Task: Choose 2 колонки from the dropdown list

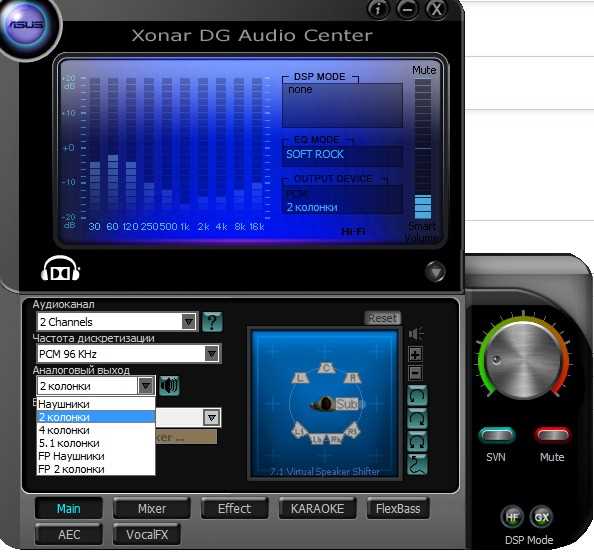Action: (x=96, y=417)
